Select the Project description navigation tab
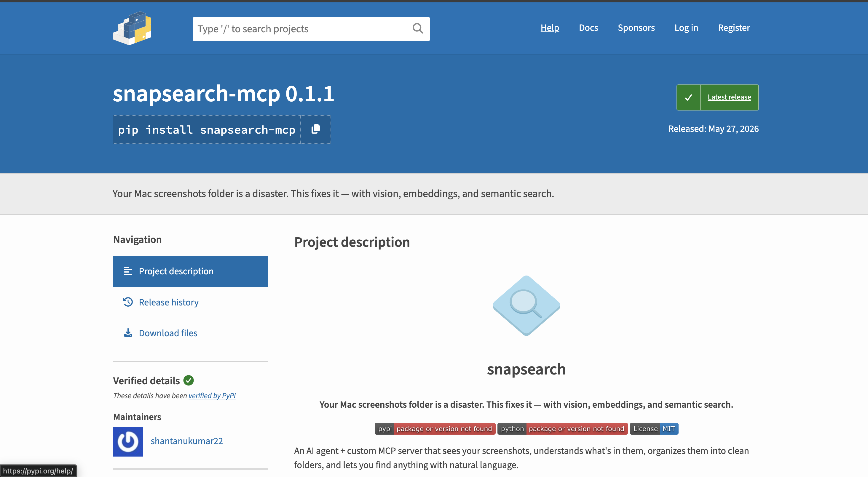The width and height of the screenshot is (868, 477). (190, 271)
